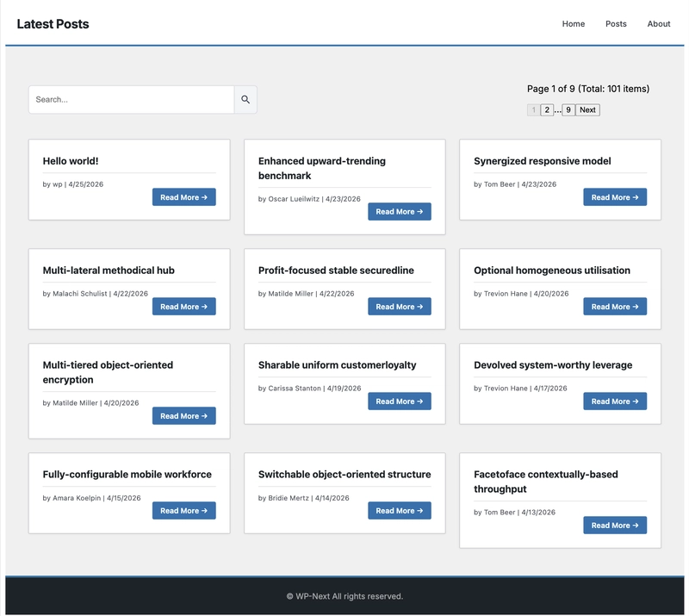Image resolution: width=689 pixels, height=616 pixels.
Task: Click 'by Trevion Hane | 4/17/2026' byline
Action: (520, 389)
